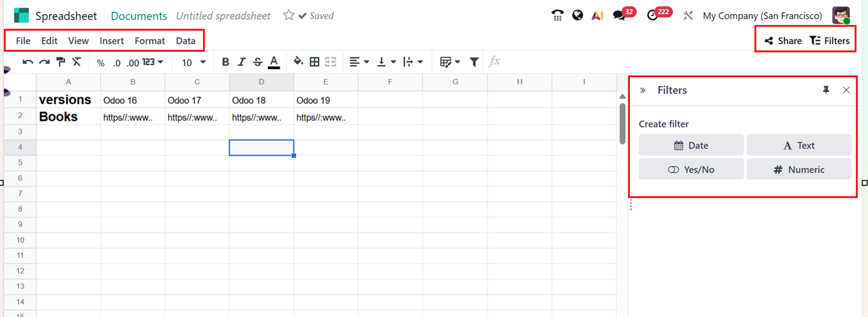Clear formatting with the crossed T icon
The height and width of the screenshot is (317, 868).
pyautogui.click(x=77, y=62)
